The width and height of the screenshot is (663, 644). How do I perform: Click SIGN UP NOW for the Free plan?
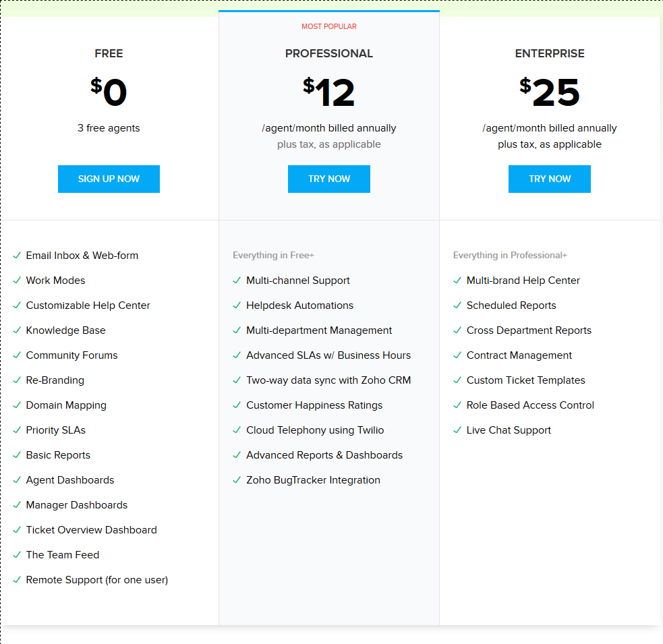[109, 179]
